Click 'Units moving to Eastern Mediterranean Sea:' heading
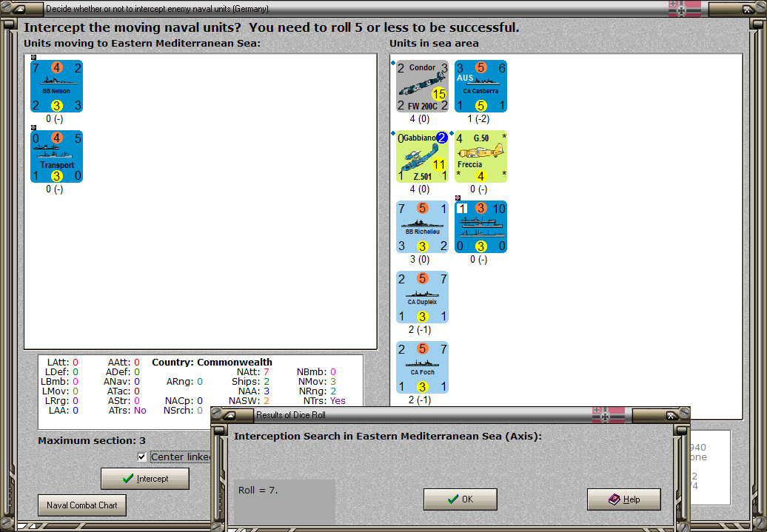The width and height of the screenshot is (767, 532). tap(142, 44)
